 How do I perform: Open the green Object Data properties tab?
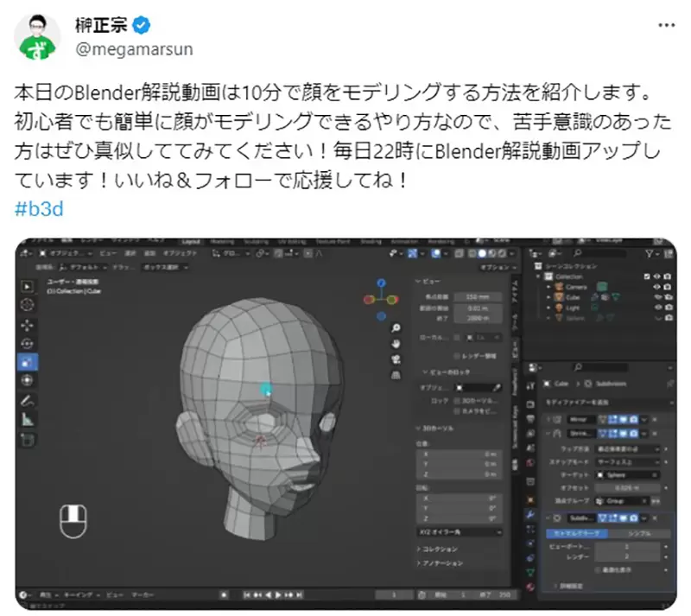coord(530,572)
